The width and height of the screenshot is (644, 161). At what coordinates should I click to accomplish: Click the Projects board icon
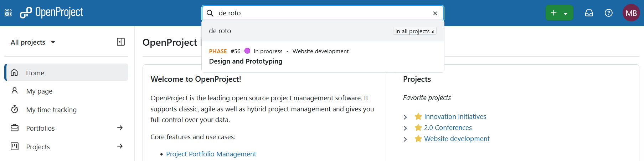(x=14, y=146)
